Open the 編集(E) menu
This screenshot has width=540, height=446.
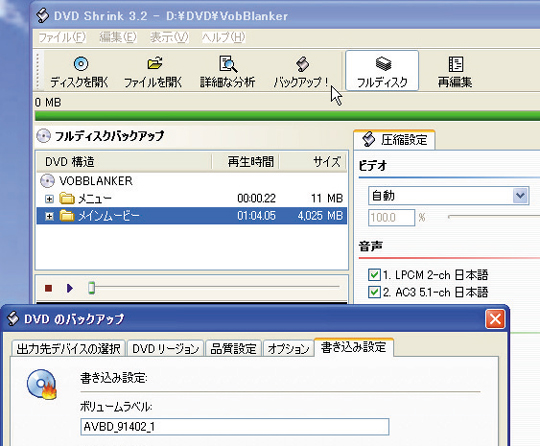tap(118, 37)
